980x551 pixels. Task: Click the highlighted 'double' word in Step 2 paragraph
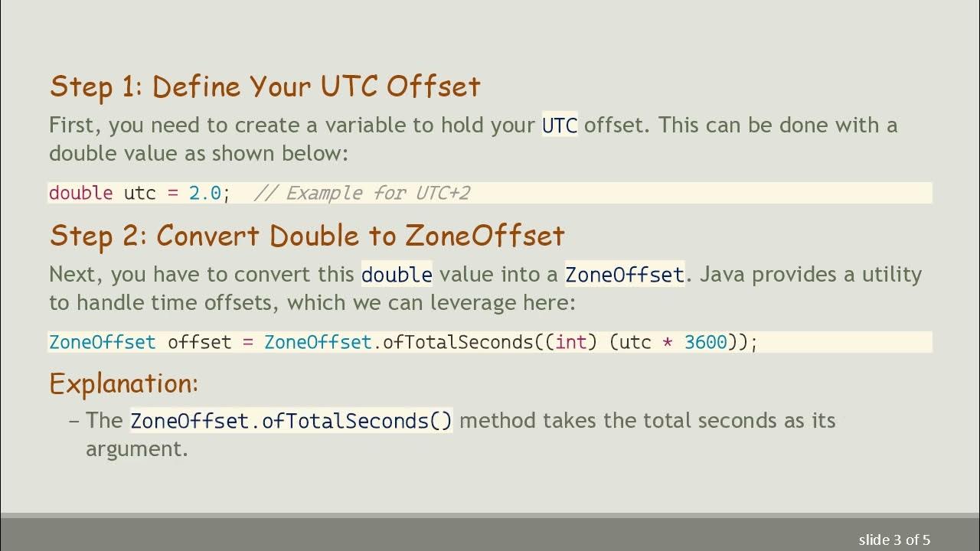[x=397, y=274]
